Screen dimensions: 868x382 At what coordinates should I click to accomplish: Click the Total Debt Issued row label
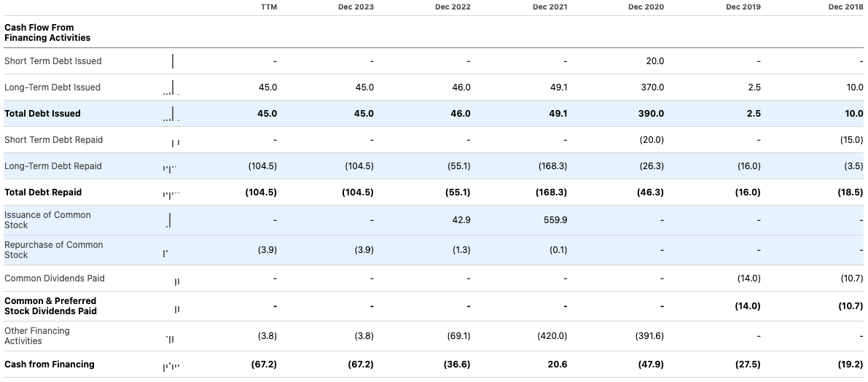click(43, 114)
